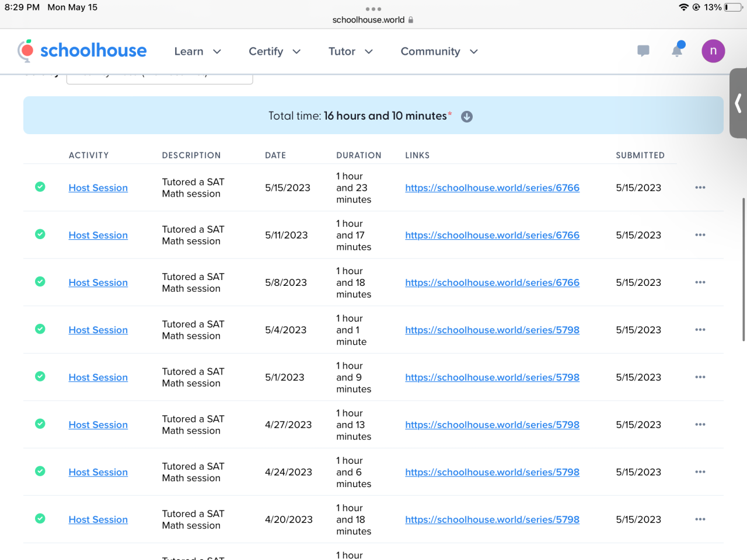The width and height of the screenshot is (747, 560).
Task: Open more options for the 5/1/2023 session
Action: point(700,377)
